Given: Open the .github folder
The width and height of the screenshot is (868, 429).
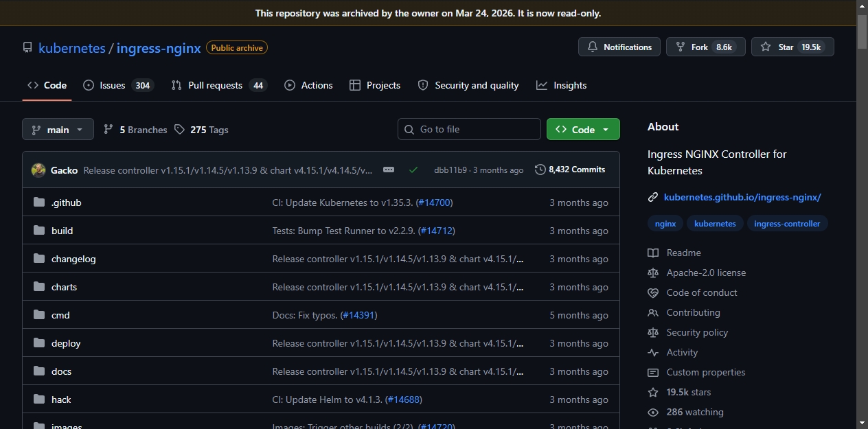Looking at the screenshot, I should 66,202.
